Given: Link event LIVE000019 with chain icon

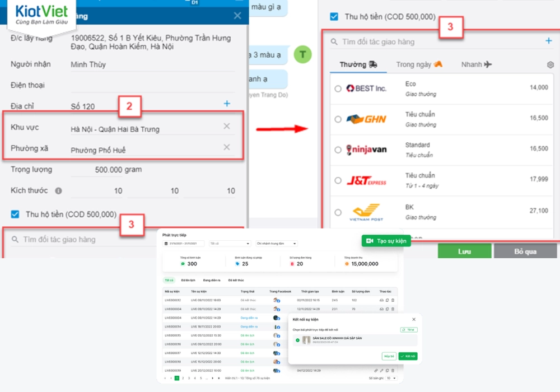Looking at the screenshot, I should click(376, 371).
